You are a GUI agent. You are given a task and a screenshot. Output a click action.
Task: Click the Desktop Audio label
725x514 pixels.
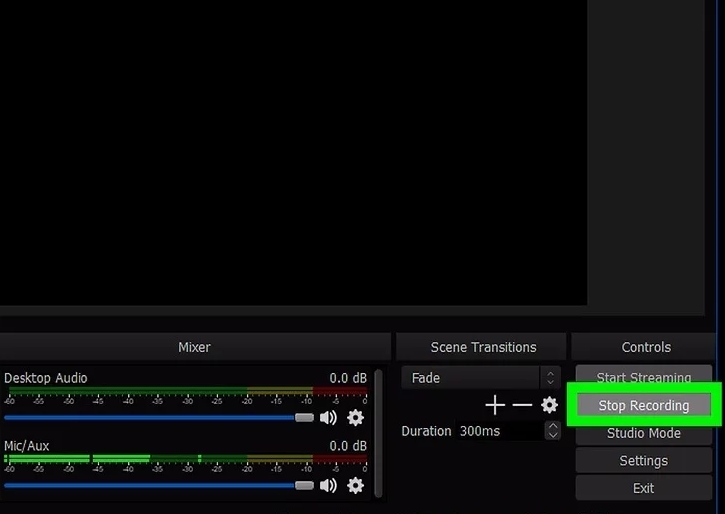click(46, 378)
